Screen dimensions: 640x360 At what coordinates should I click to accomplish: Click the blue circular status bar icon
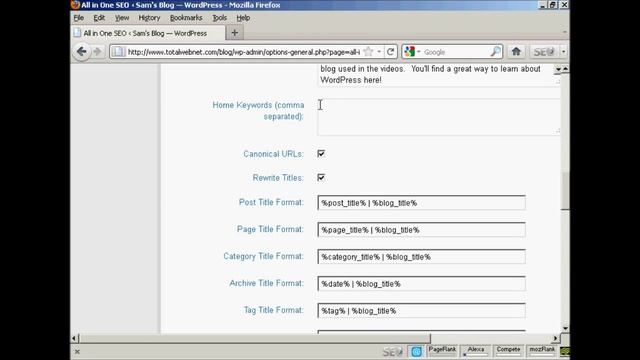416,351
